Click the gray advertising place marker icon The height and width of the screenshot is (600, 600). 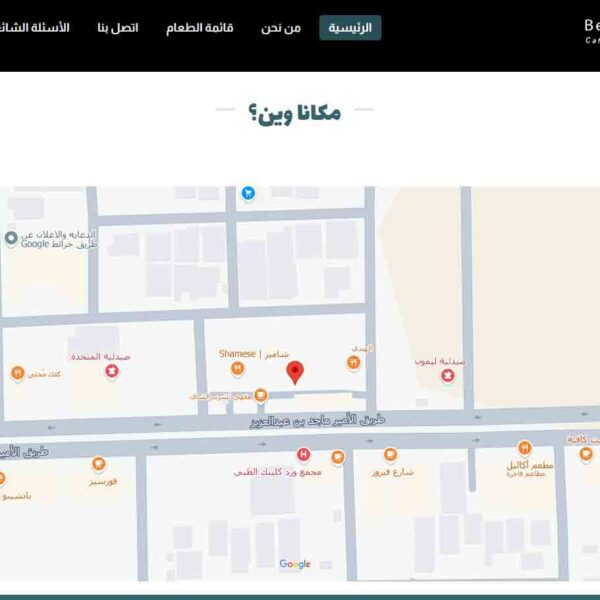pyautogui.click(x=11, y=239)
